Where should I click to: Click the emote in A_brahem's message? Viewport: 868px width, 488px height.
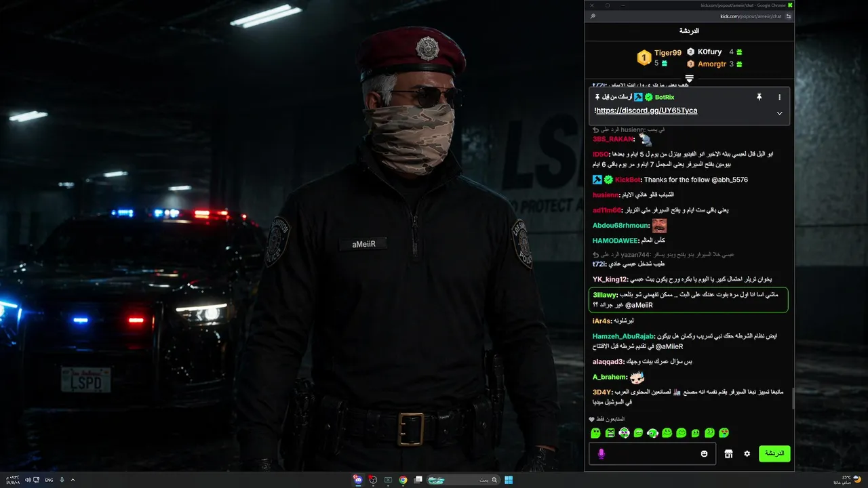(x=637, y=377)
